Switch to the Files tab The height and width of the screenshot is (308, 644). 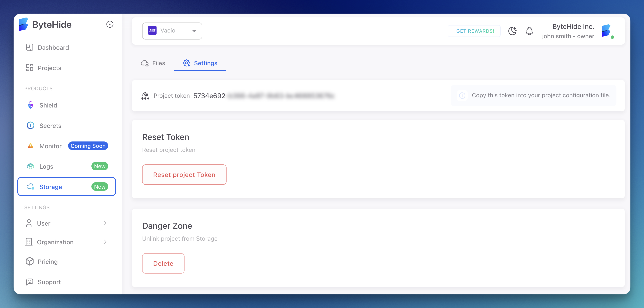coord(153,63)
